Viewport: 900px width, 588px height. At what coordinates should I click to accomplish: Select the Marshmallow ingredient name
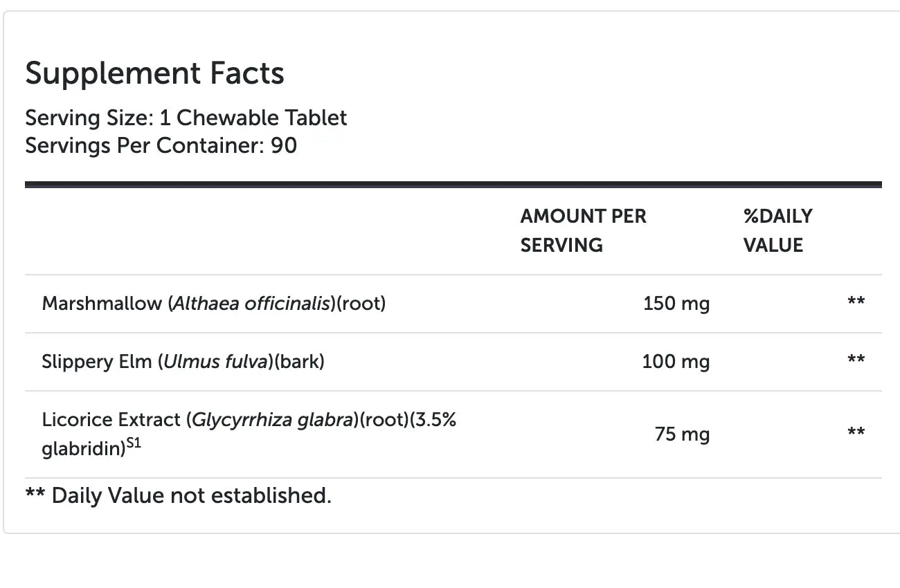101,304
